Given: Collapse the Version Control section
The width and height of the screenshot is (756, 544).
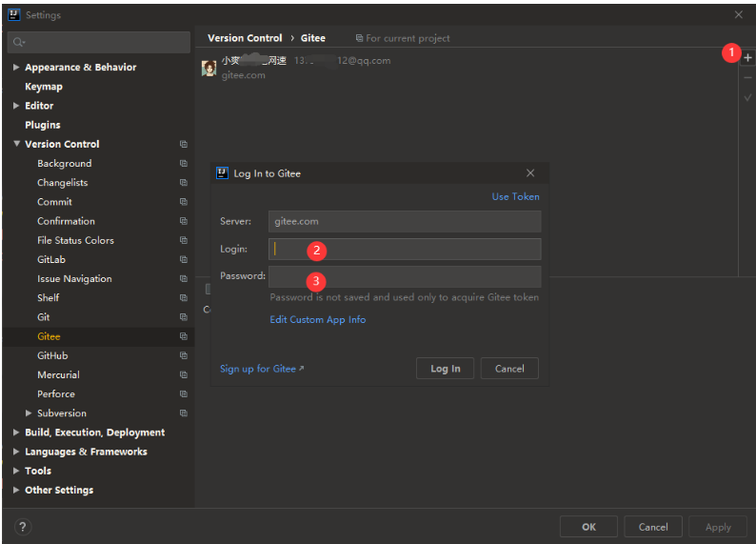Looking at the screenshot, I should coord(16,144).
